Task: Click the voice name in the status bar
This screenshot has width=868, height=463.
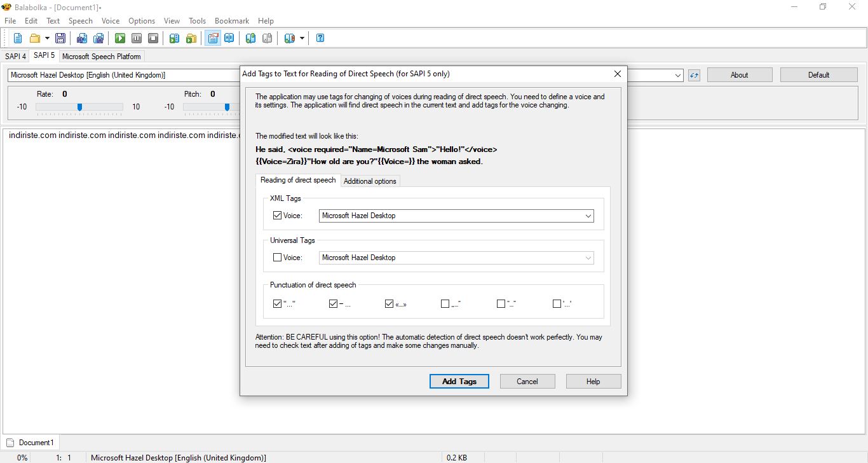Action: [x=179, y=458]
